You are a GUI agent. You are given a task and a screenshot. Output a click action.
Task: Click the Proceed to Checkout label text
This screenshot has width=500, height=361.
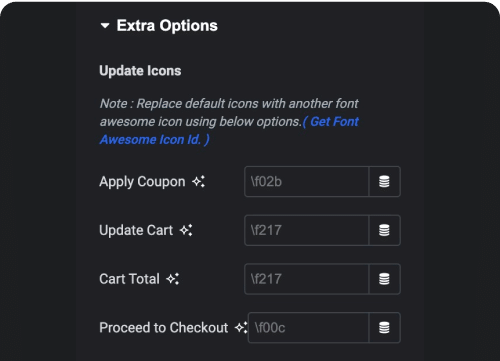(164, 328)
